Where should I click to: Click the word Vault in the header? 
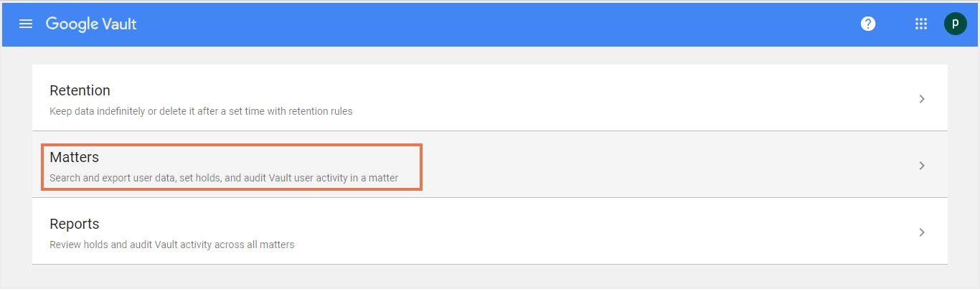coord(118,24)
